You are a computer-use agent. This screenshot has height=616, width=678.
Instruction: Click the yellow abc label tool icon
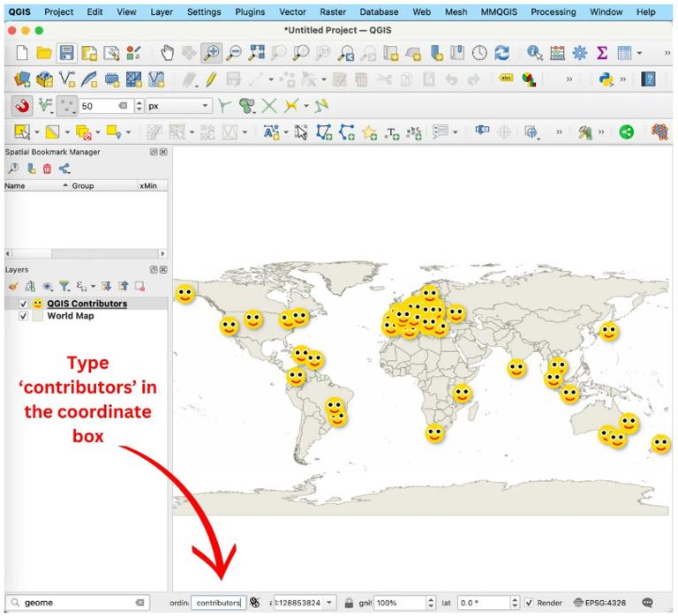click(506, 79)
